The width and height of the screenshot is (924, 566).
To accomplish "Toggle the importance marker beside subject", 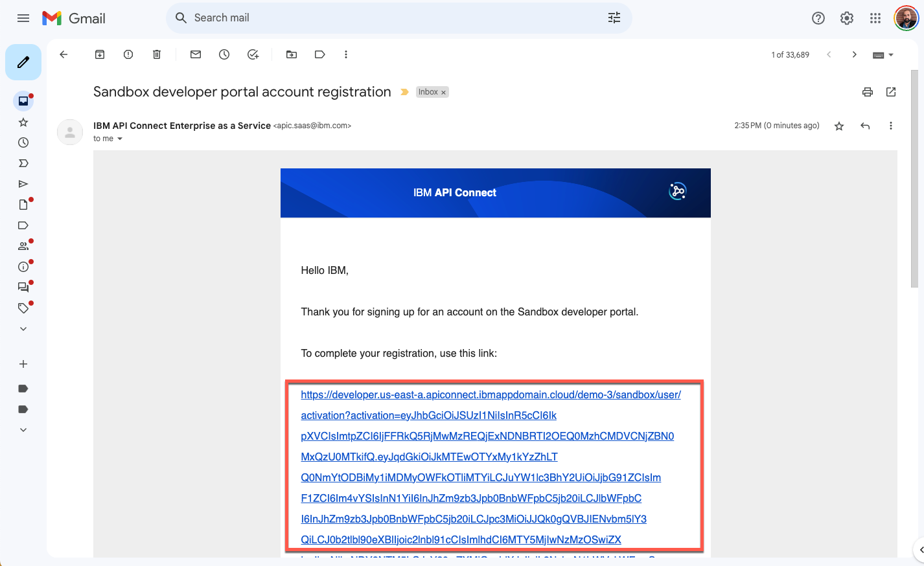I will [404, 92].
